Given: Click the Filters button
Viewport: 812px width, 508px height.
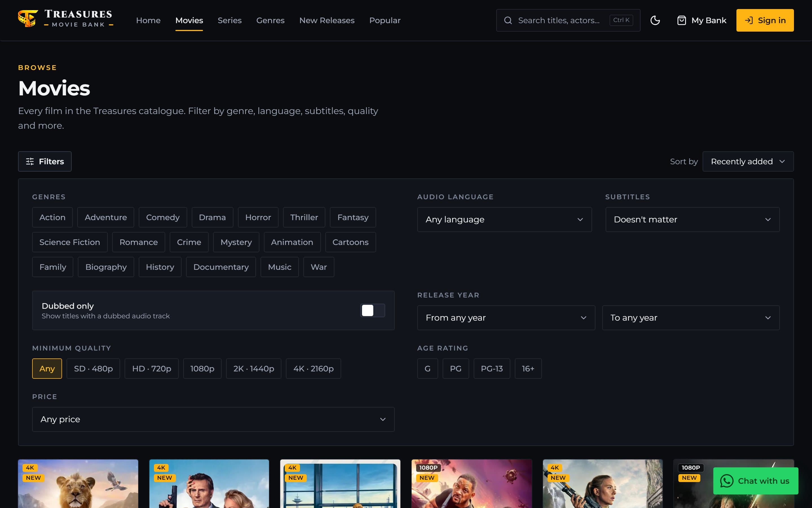Looking at the screenshot, I should coord(45,162).
